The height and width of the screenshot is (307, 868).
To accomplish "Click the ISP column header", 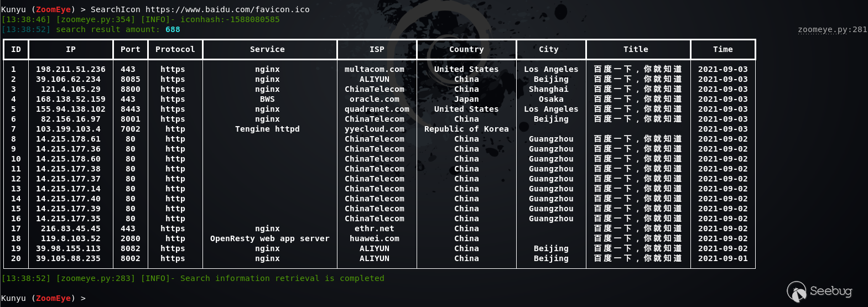I will (377, 49).
